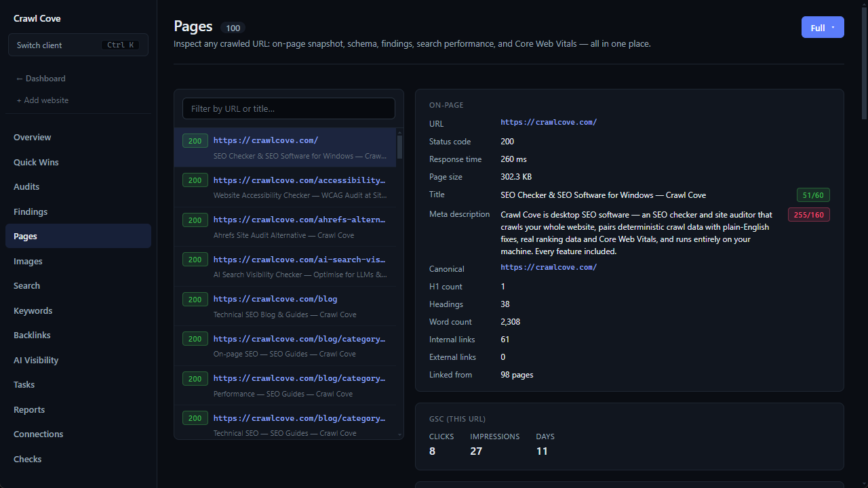Go to the Checks section
Image resolution: width=868 pixels, height=488 pixels.
pyautogui.click(x=78, y=459)
